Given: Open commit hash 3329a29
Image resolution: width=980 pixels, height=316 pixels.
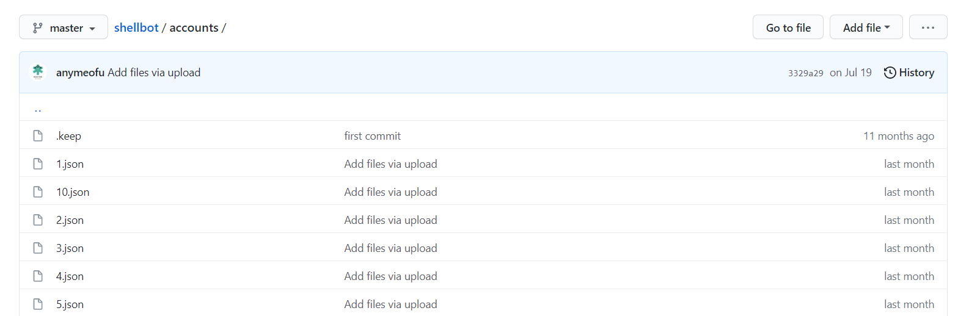Looking at the screenshot, I should 805,73.
